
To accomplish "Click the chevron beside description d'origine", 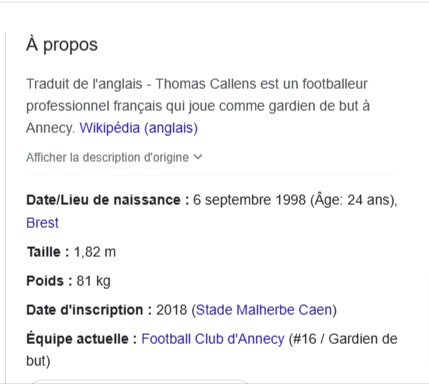I will point(198,157).
